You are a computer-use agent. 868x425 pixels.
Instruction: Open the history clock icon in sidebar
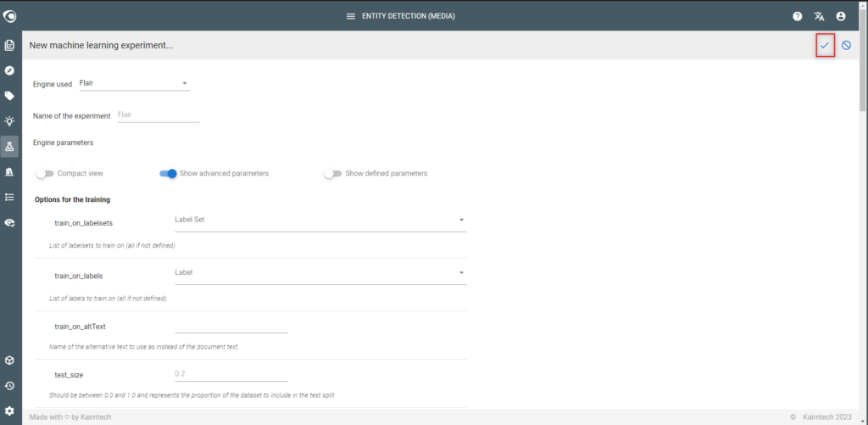[x=9, y=386]
